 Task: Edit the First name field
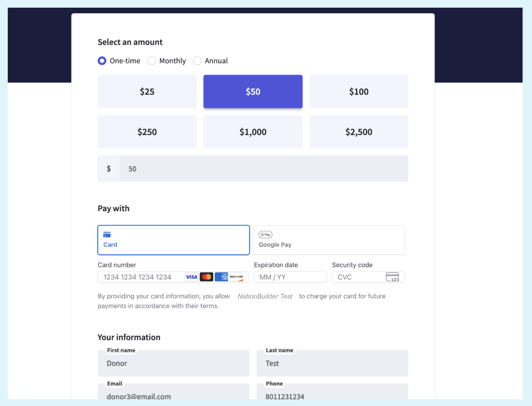pos(173,364)
